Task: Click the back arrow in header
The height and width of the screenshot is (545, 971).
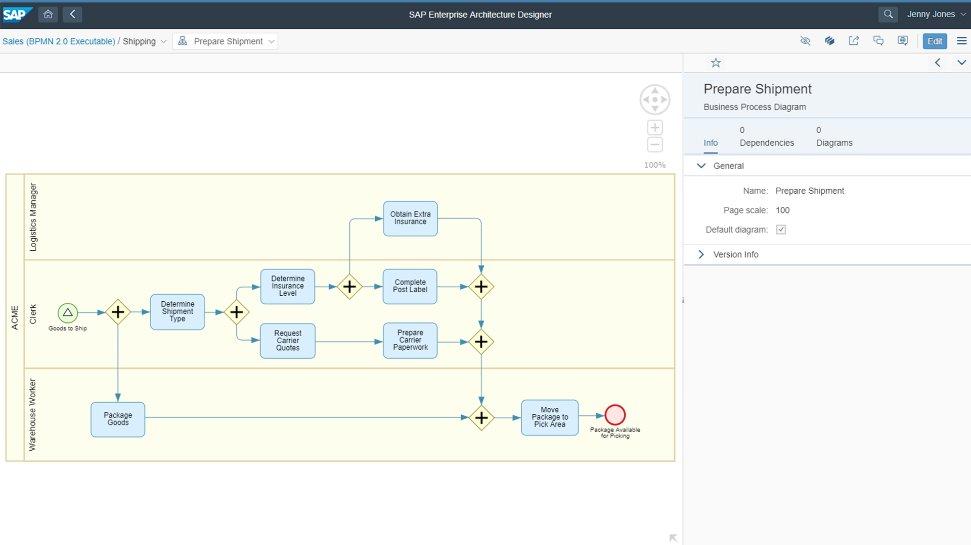Action: (x=72, y=14)
